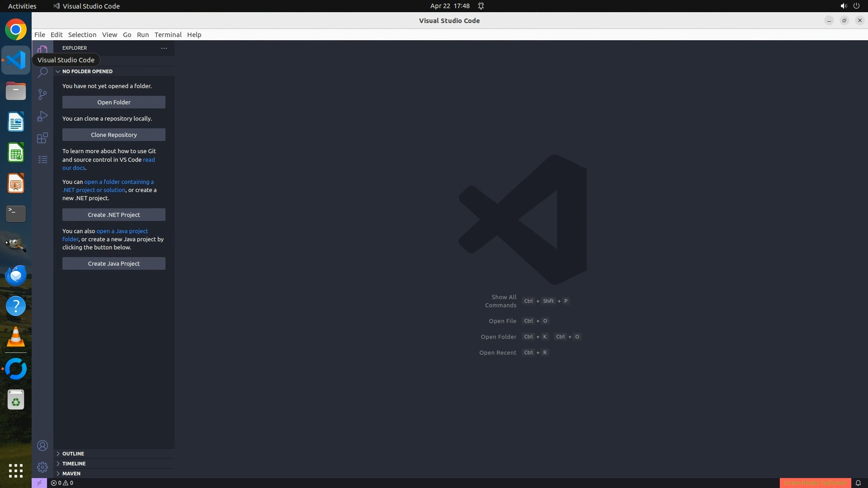Click the open a Java project folder link
Image resolution: width=868 pixels, height=488 pixels.
(122, 231)
